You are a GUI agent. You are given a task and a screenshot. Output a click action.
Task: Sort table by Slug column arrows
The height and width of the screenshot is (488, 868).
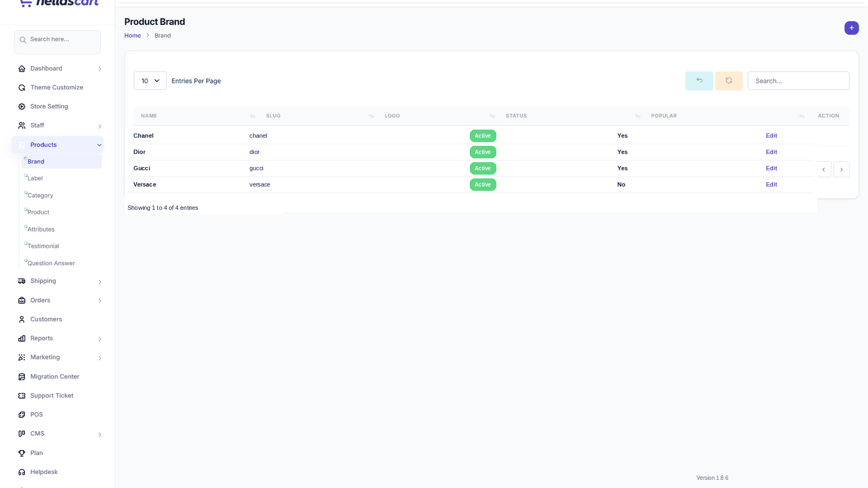pos(372,116)
